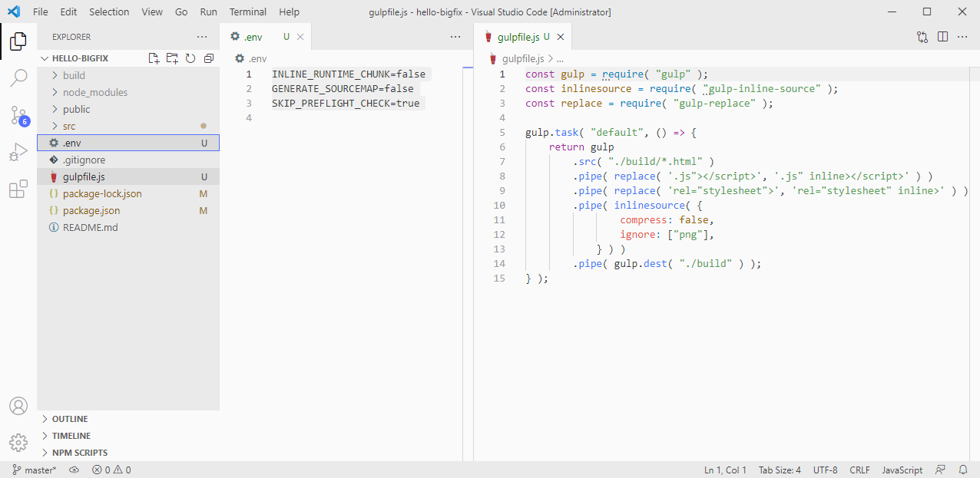The width and height of the screenshot is (980, 478).
Task: Click New File icon in HELLO-BIGFIX header
Action: coord(154,58)
